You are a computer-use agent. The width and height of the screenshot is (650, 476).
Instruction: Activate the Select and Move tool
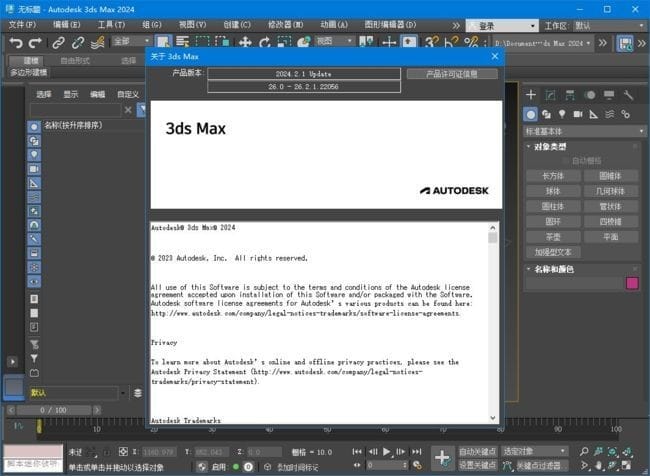pyautogui.click(x=245, y=42)
